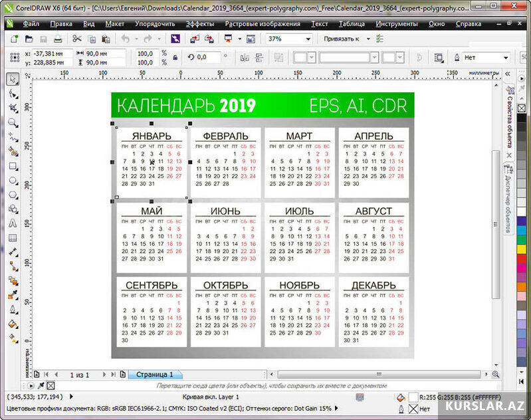The height and width of the screenshot is (420, 531).
Task: Toggle wrap text button in property bar
Action: [x=439, y=58]
